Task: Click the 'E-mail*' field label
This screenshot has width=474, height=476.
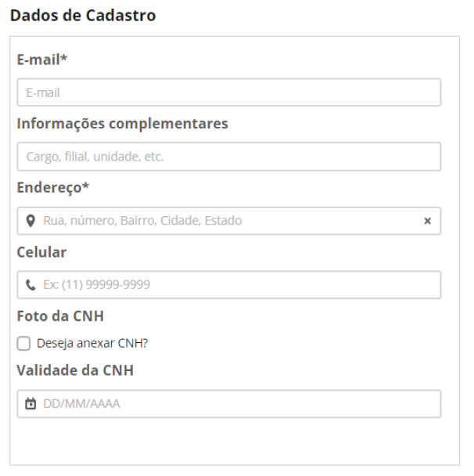Action: [42, 59]
